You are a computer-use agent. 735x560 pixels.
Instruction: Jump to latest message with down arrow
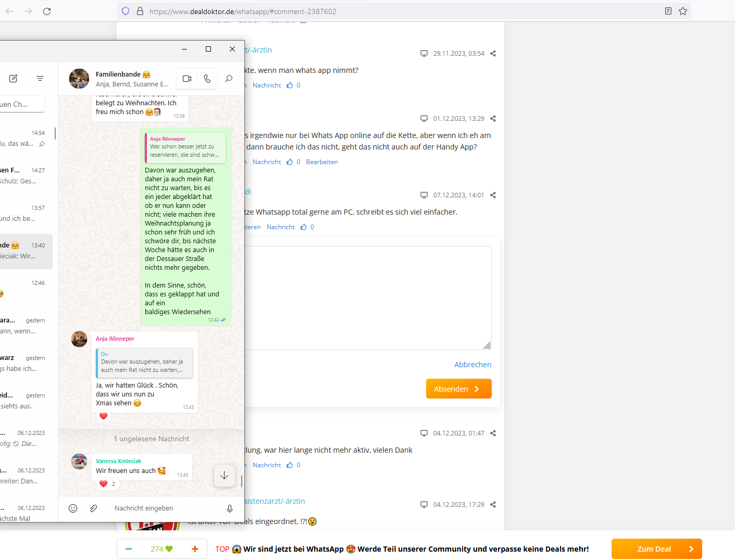[225, 476]
